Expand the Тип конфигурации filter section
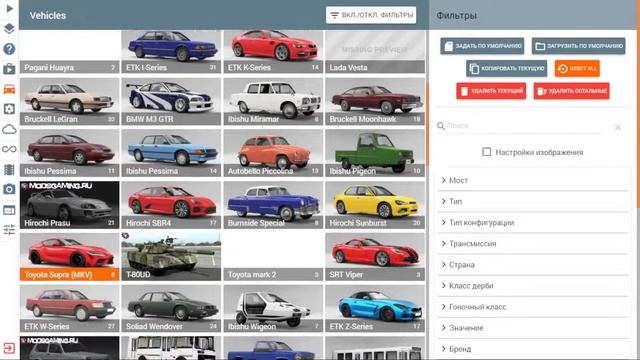This screenshot has width=640, height=360. 533,222
